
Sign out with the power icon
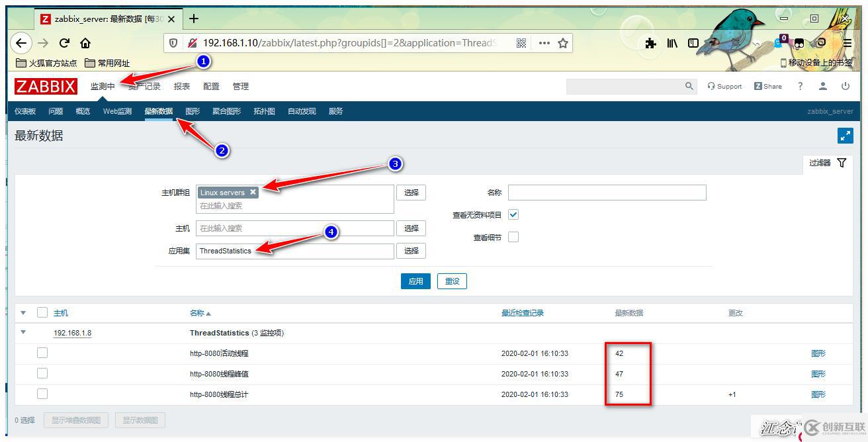846,86
